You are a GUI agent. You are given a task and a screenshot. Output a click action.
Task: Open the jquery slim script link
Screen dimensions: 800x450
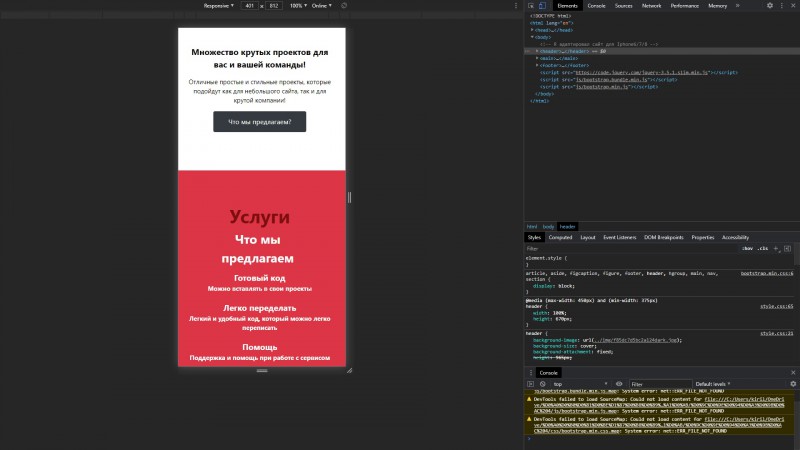(x=642, y=72)
